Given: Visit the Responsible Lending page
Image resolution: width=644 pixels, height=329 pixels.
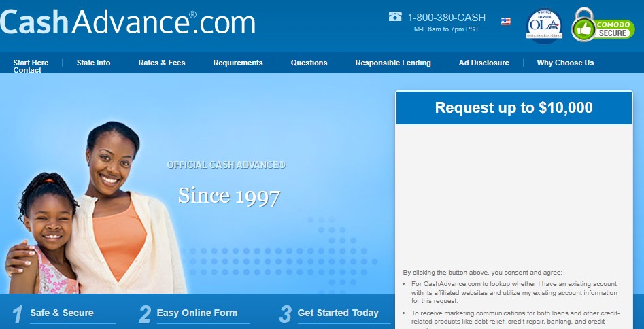Looking at the screenshot, I should (x=393, y=63).
